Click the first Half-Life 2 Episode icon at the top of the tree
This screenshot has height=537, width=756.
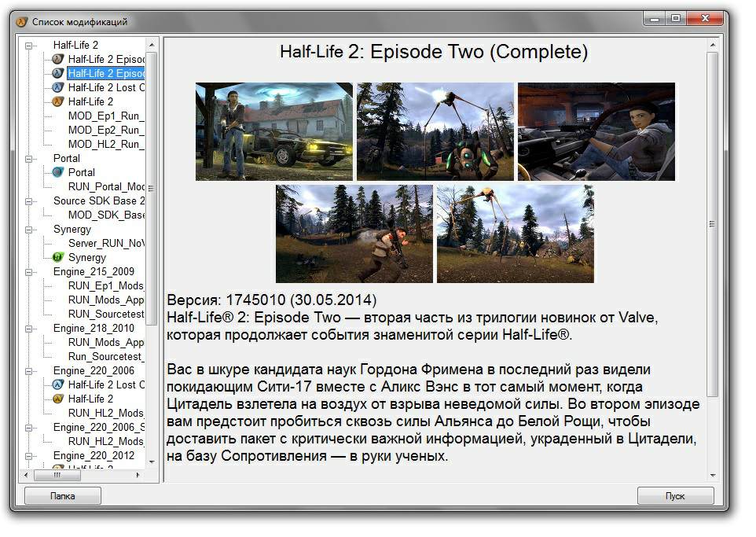57,59
